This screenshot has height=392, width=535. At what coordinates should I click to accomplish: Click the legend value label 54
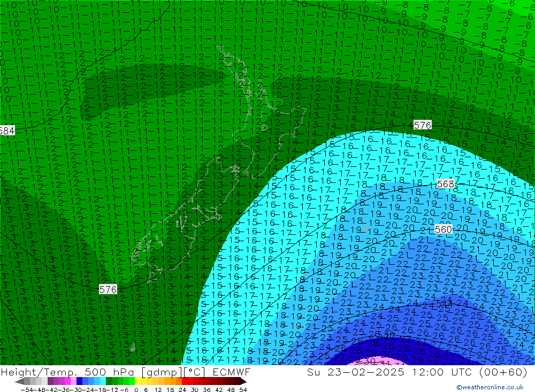coord(243,390)
